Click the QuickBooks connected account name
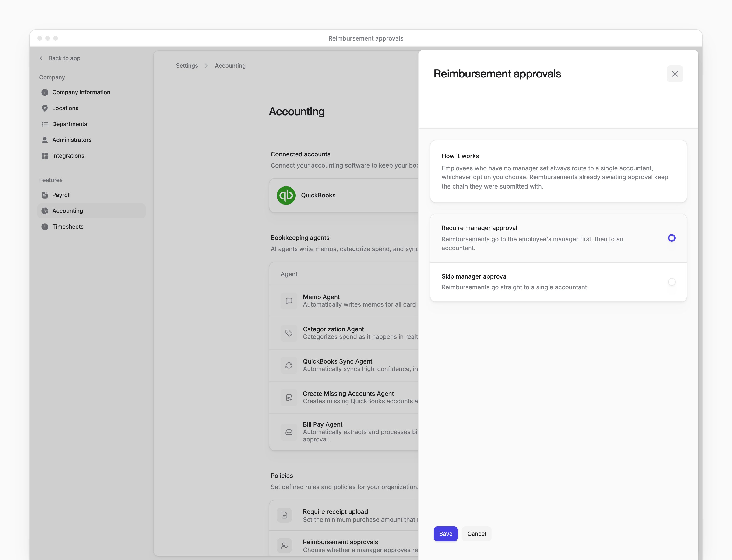The width and height of the screenshot is (732, 560). point(318,195)
